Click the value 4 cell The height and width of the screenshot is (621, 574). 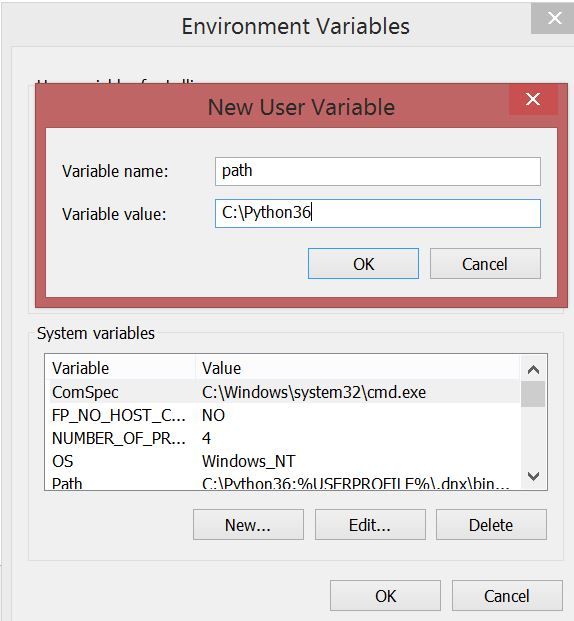pyautogui.click(x=206, y=438)
